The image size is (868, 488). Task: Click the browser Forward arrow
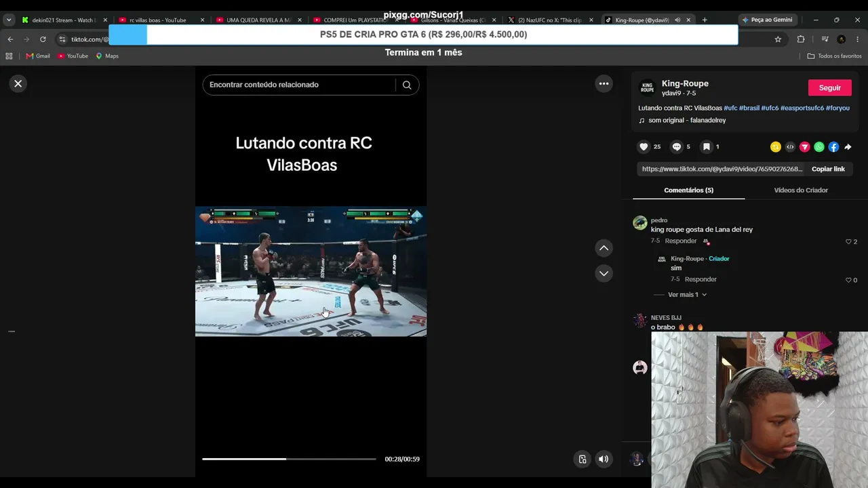(x=26, y=39)
